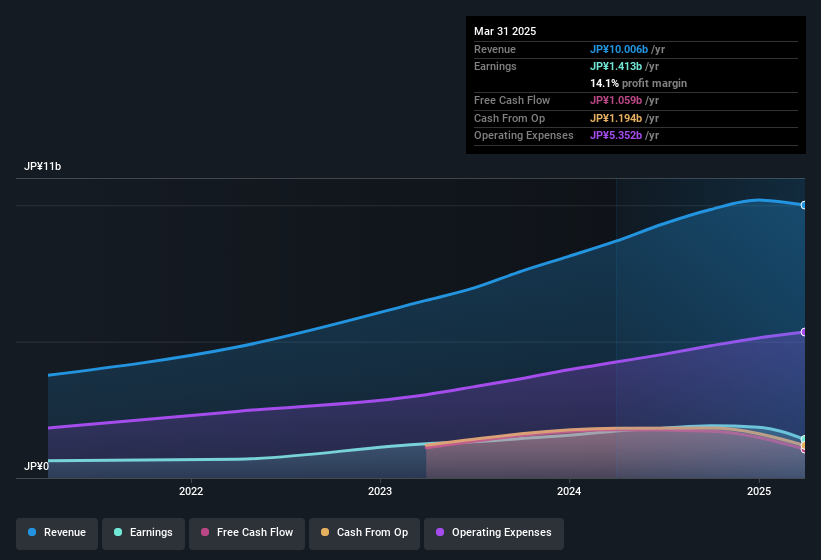Click the teal Earnings legend dot
The width and height of the screenshot is (821, 560).
pyautogui.click(x=118, y=532)
